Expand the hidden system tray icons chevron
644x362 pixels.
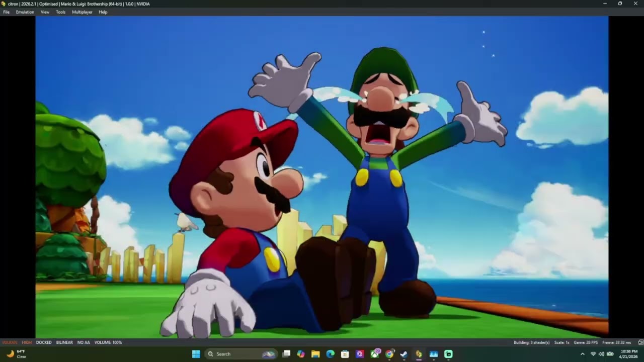(x=583, y=354)
